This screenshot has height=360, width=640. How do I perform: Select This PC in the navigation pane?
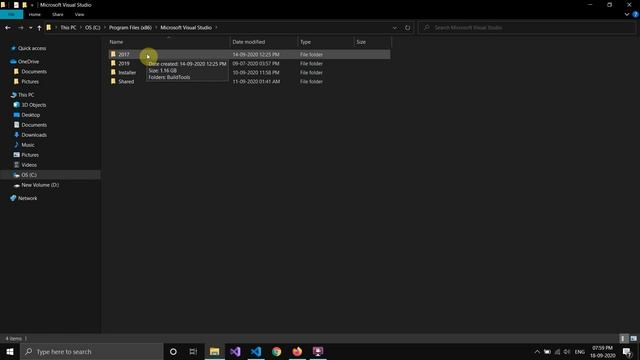point(26,95)
